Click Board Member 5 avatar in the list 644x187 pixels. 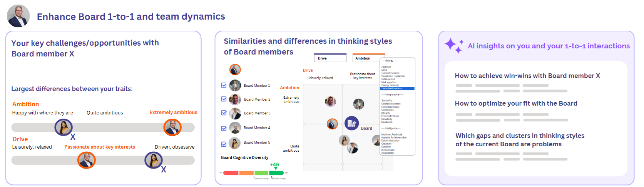(235, 143)
